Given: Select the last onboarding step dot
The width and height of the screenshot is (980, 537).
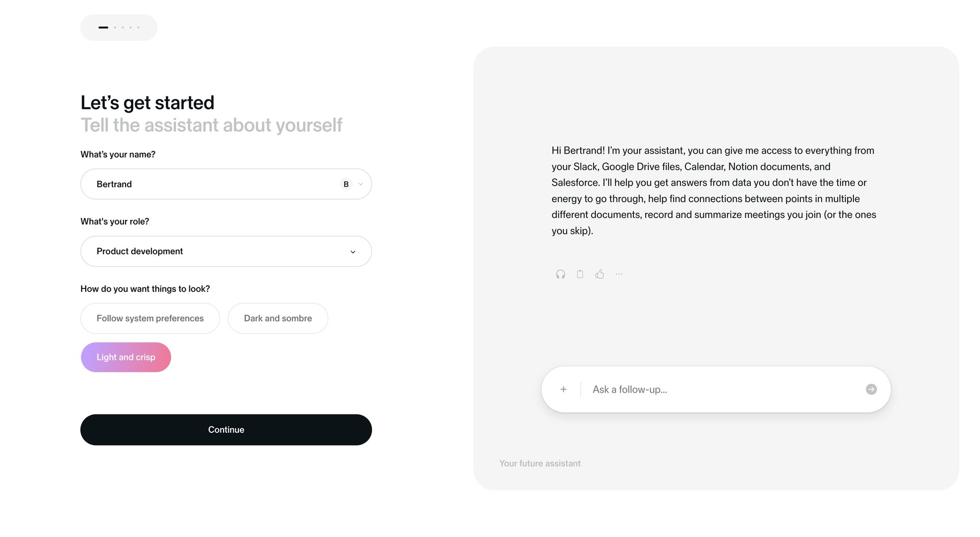Looking at the screenshot, I should pos(138,27).
